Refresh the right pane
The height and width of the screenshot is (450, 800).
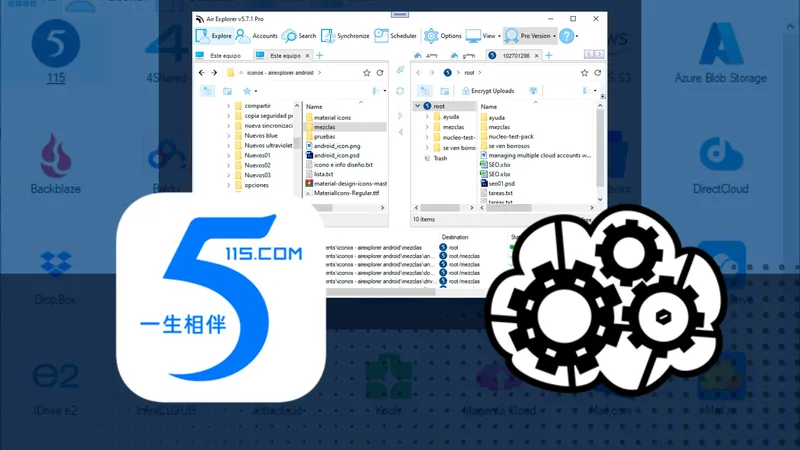pos(598,73)
